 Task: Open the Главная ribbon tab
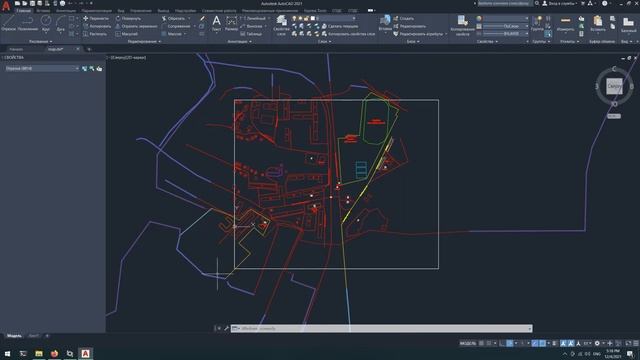tap(24, 11)
